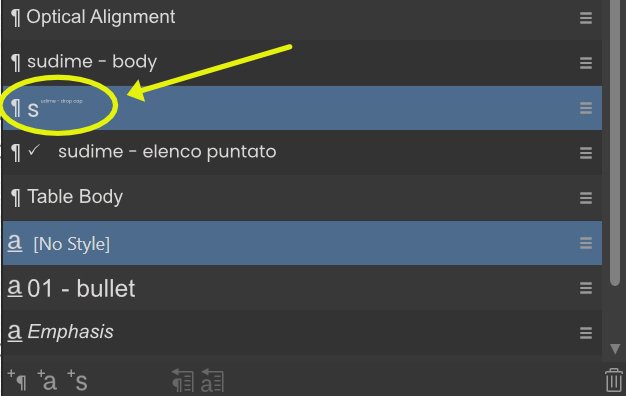
Task: Select the Optical Alignment paragraph style
Action: pos(302,19)
